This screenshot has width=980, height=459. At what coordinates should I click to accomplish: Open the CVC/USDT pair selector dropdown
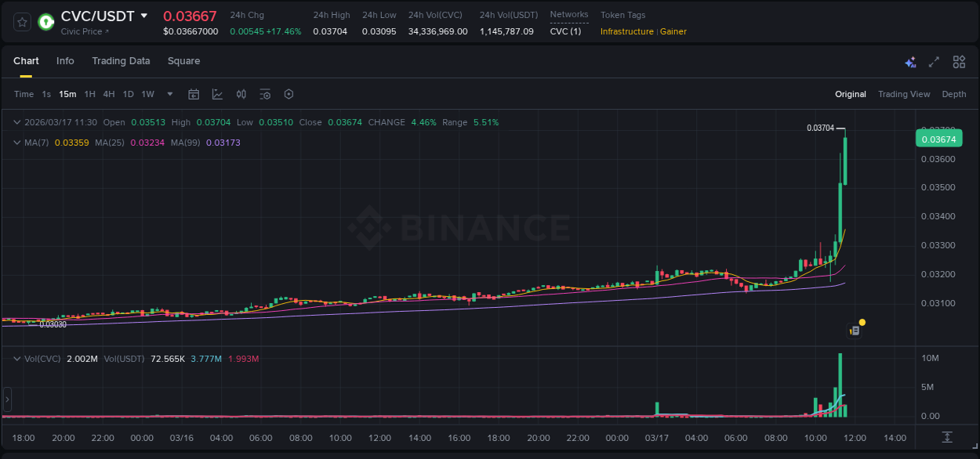pos(144,15)
